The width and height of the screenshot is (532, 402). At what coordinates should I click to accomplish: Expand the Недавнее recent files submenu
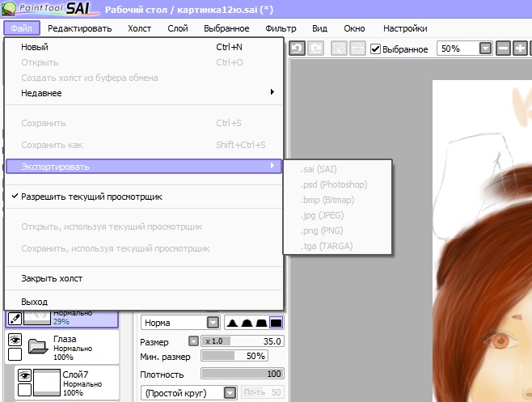[144, 93]
